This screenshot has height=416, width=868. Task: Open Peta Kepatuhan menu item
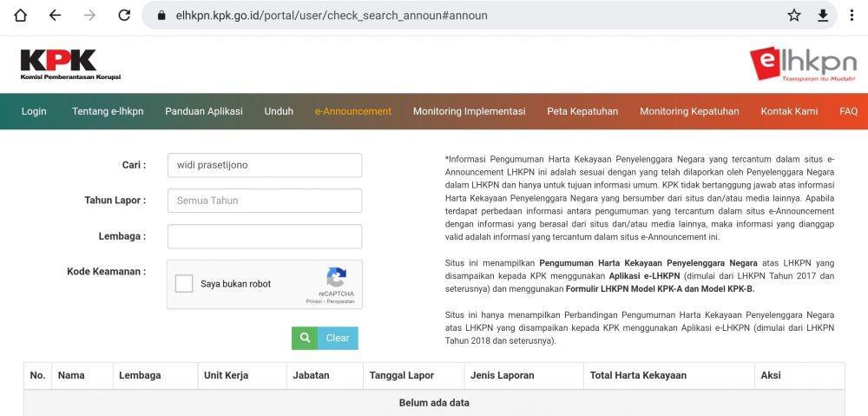(582, 111)
